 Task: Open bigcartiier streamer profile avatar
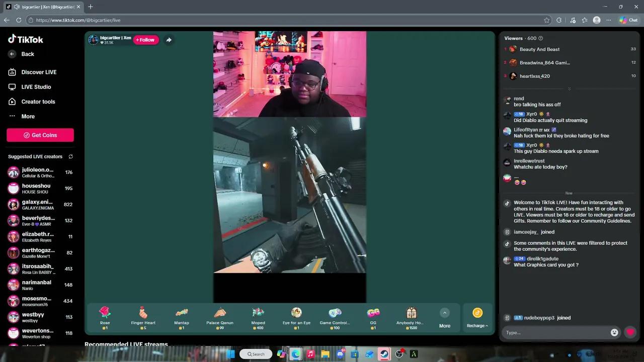coord(93,40)
